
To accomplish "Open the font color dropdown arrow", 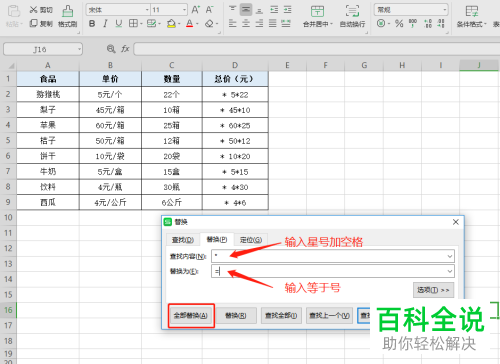I will [x=197, y=24].
